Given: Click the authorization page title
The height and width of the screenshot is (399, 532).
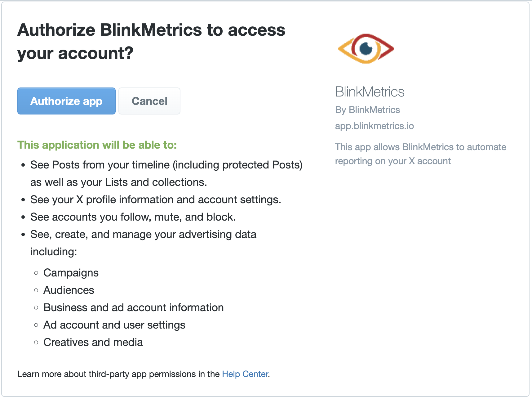Looking at the screenshot, I should point(152,41).
